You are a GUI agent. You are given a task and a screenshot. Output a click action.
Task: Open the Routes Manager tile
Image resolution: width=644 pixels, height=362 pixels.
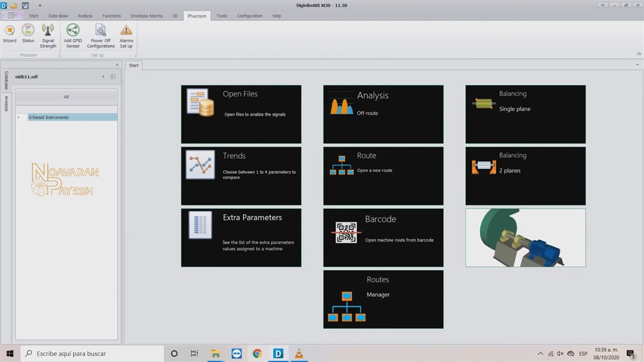coord(383,299)
